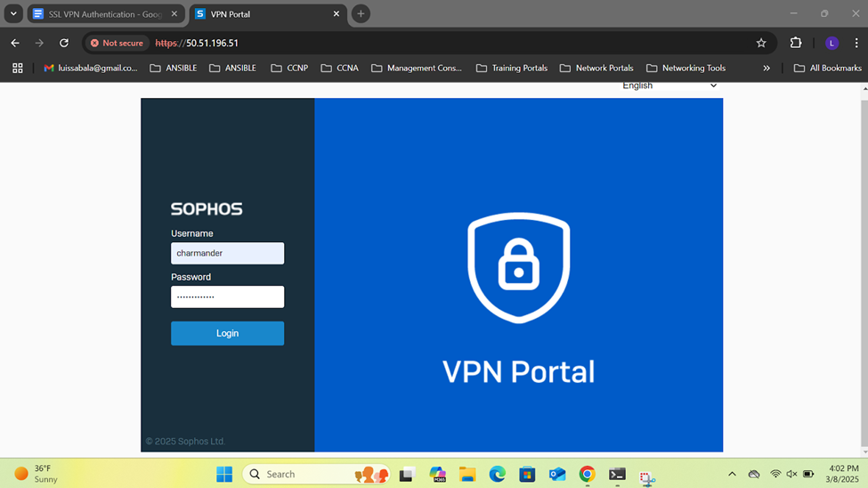
Task: Click the taskbar Search box
Action: tap(317, 474)
